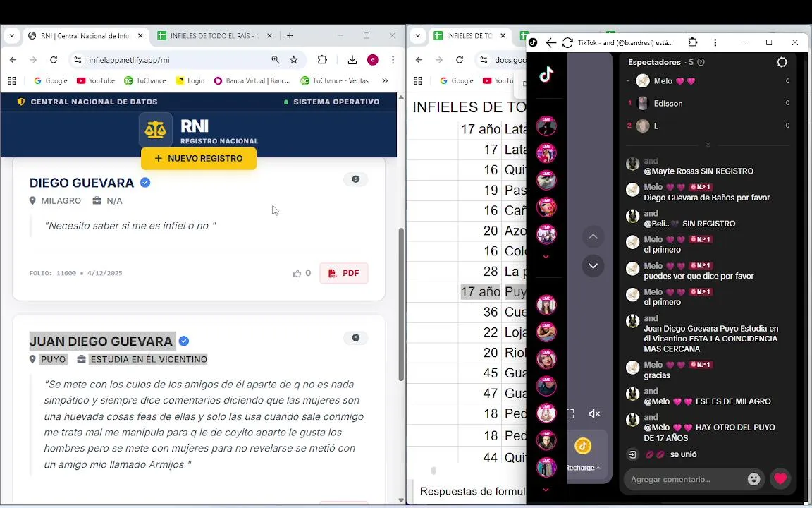
Task: Go to previous live with up arrow
Action: pyautogui.click(x=593, y=237)
